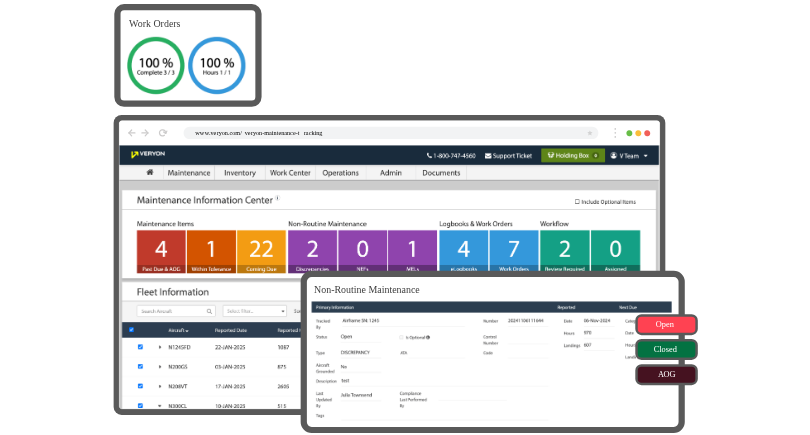This screenshot has height=435, width=810.
Task: Open the MELs tile showing 1
Action: [412, 251]
